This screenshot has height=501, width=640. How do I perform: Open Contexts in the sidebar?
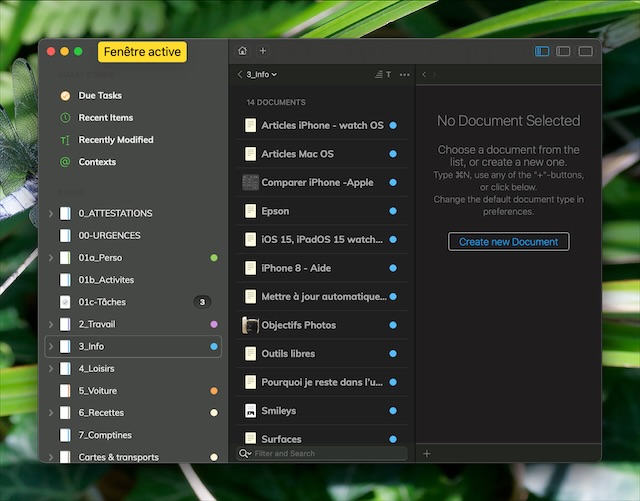pyautogui.click(x=97, y=162)
